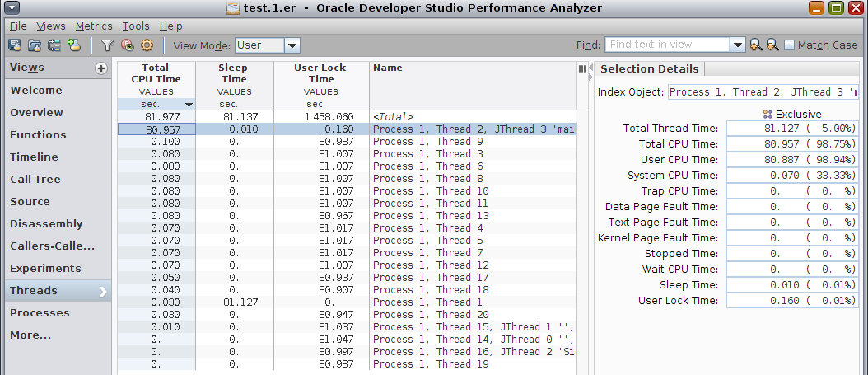Open the Timeline view

tap(58, 157)
